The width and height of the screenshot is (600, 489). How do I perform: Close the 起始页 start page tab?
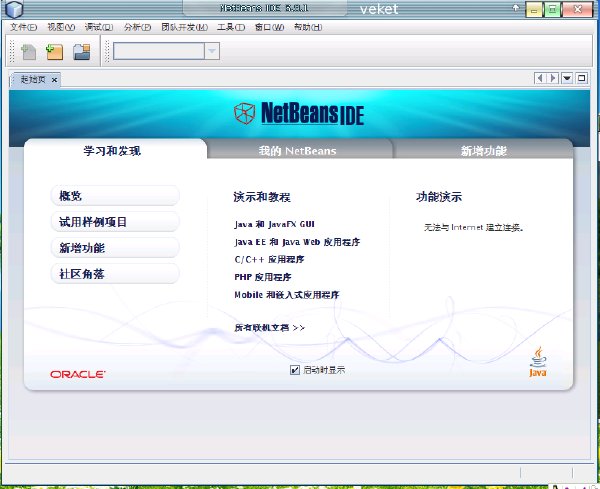[54, 80]
